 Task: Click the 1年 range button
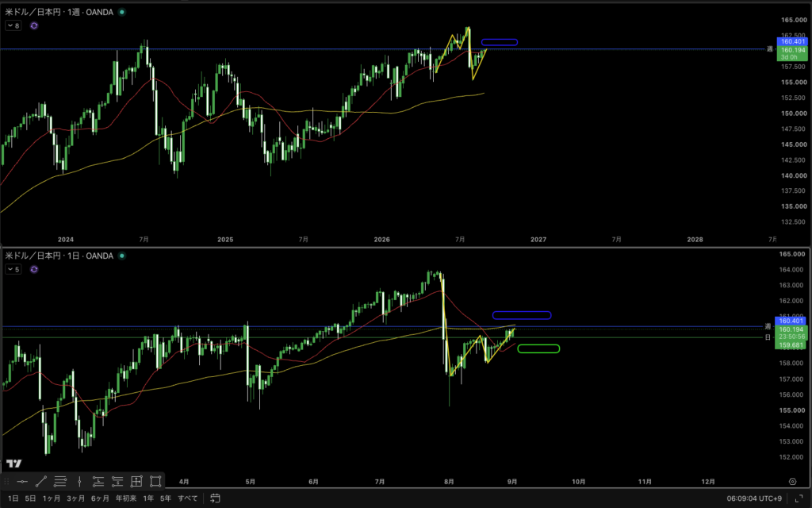click(x=148, y=498)
